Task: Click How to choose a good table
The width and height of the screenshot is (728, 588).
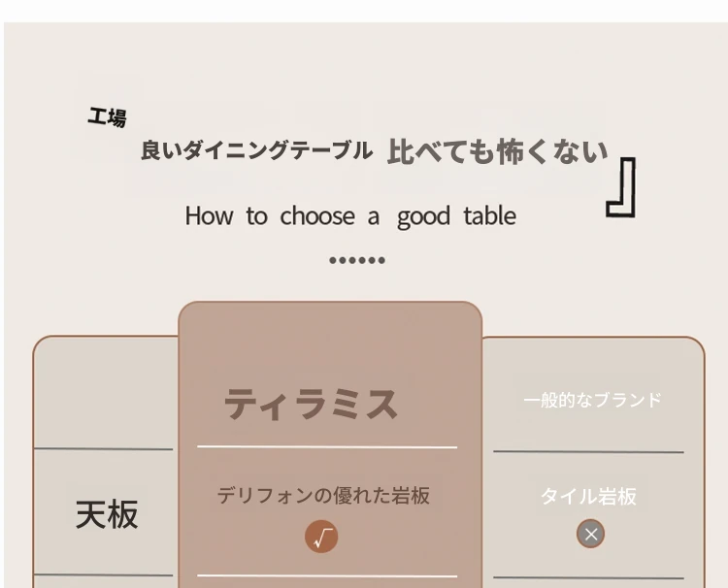Action: 350,216
